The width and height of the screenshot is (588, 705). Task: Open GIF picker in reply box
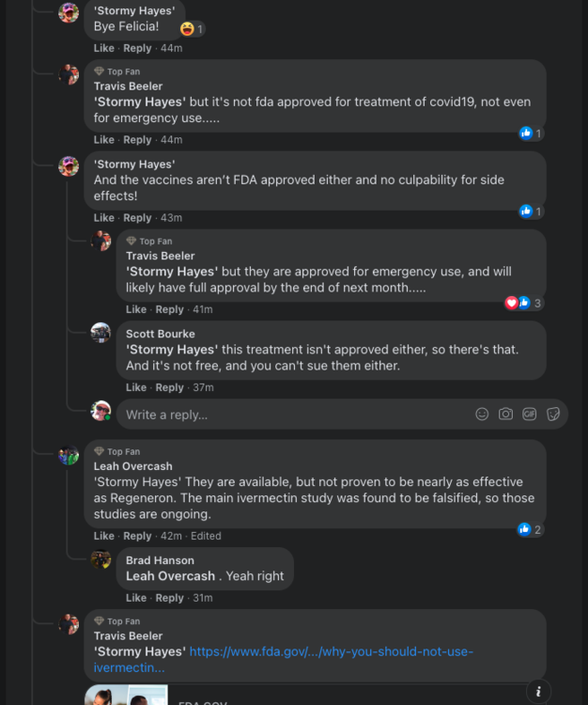click(x=530, y=414)
